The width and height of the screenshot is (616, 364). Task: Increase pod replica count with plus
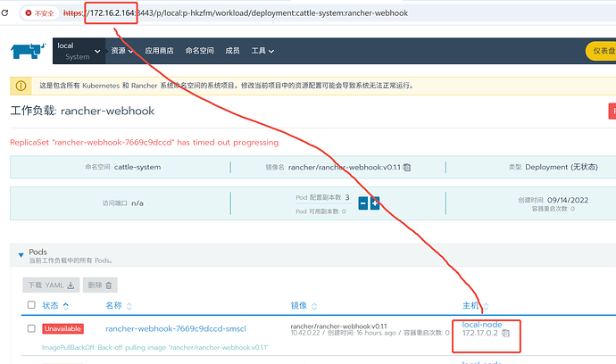[375, 203]
